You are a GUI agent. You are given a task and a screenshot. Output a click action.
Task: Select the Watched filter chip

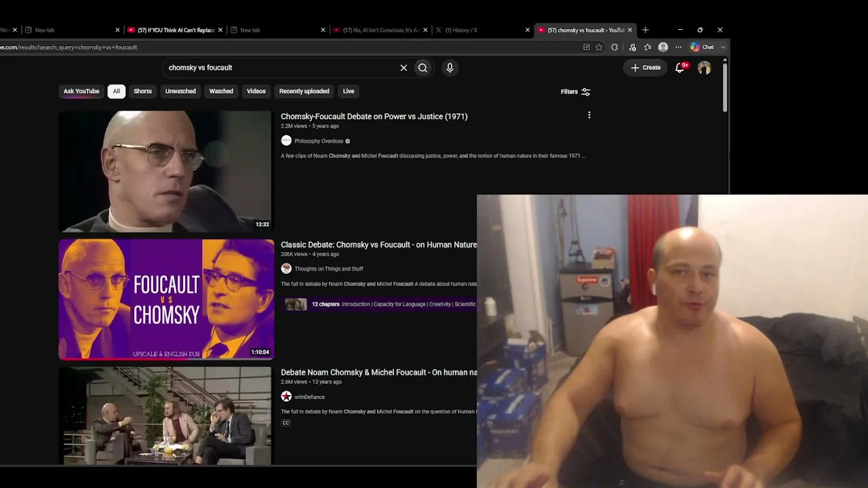(x=221, y=91)
